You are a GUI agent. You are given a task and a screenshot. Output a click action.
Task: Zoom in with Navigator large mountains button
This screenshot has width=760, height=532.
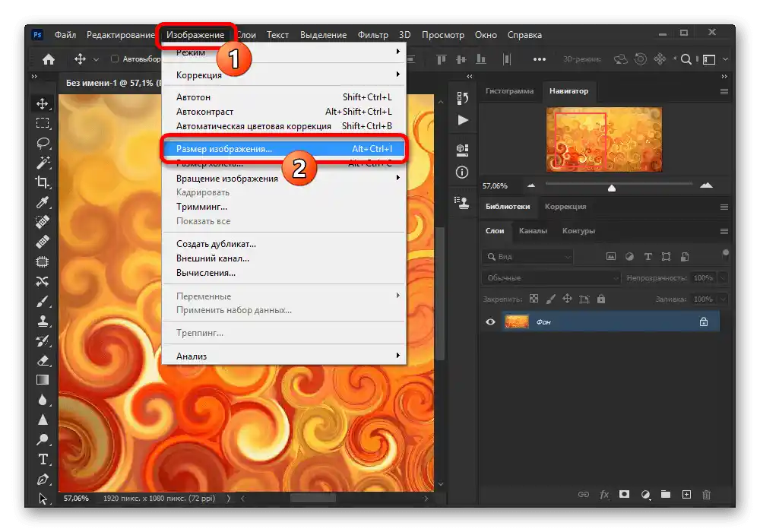click(x=706, y=185)
